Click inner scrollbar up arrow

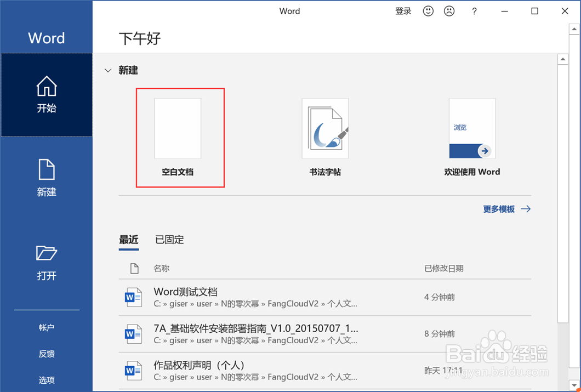tap(563, 59)
